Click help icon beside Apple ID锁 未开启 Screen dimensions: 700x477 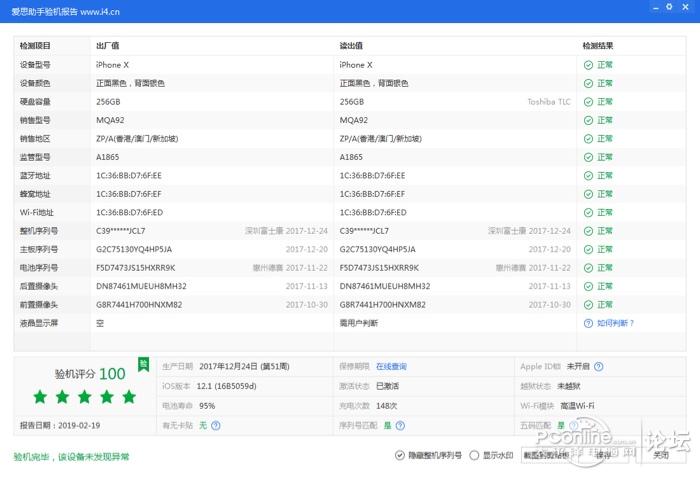[599, 367]
